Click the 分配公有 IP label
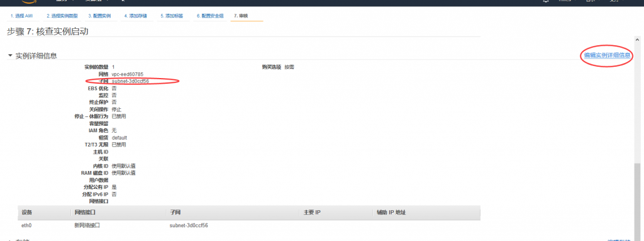 tap(96, 187)
